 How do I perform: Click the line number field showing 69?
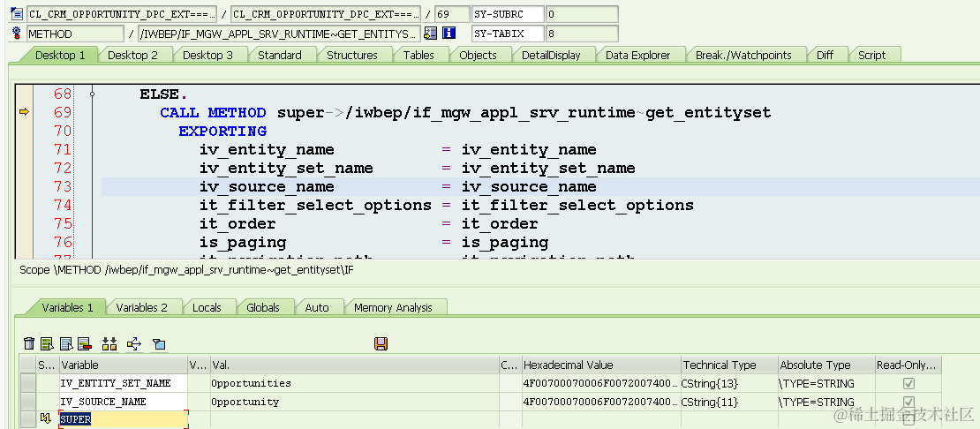(x=452, y=14)
